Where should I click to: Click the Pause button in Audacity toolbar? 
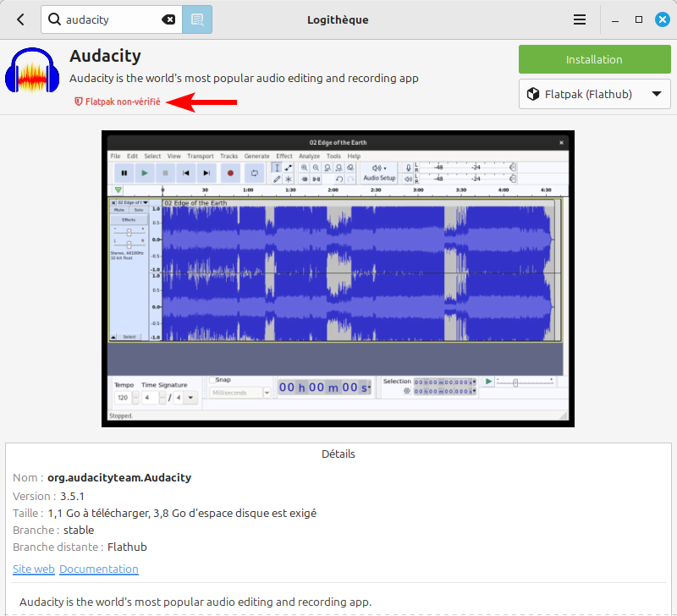pyautogui.click(x=124, y=173)
